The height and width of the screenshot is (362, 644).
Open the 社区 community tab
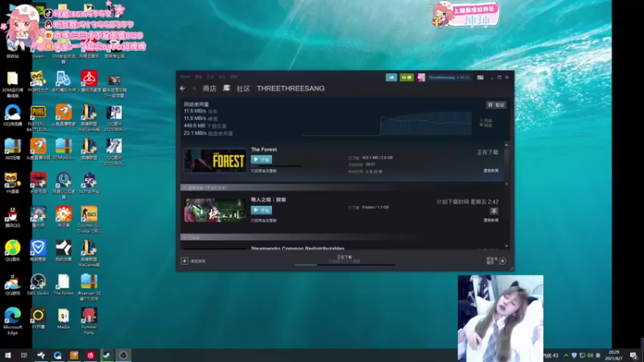[243, 88]
